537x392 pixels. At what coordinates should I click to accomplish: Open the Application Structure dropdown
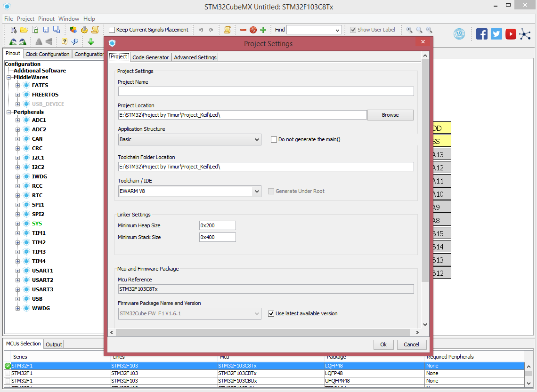[x=189, y=140]
